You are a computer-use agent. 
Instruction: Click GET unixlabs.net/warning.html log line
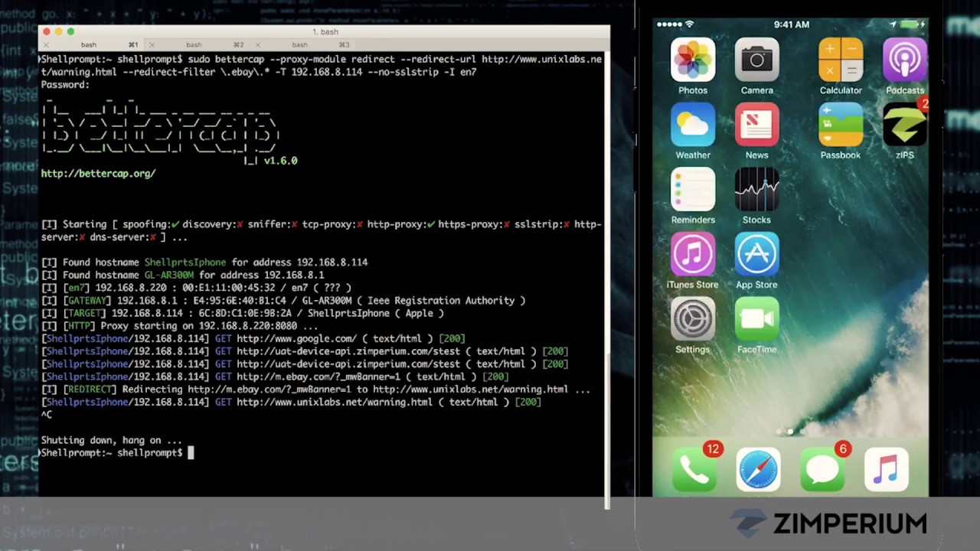point(291,402)
